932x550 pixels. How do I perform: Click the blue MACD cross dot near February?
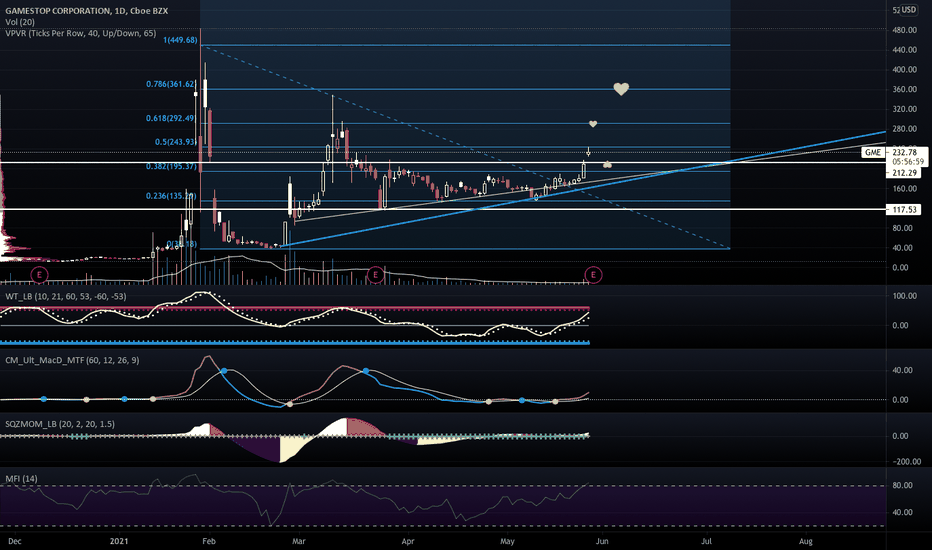[x=223, y=370]
